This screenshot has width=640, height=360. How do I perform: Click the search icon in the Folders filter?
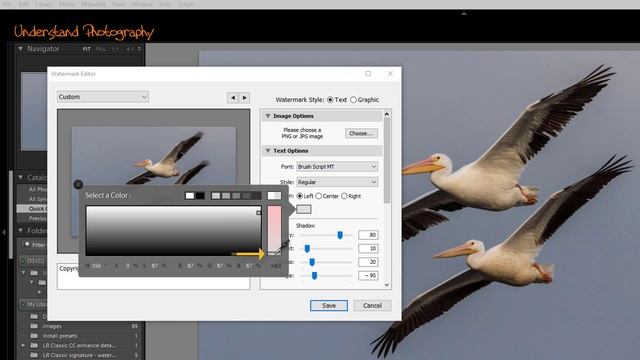pyautogui.click(x=27, y=244)
